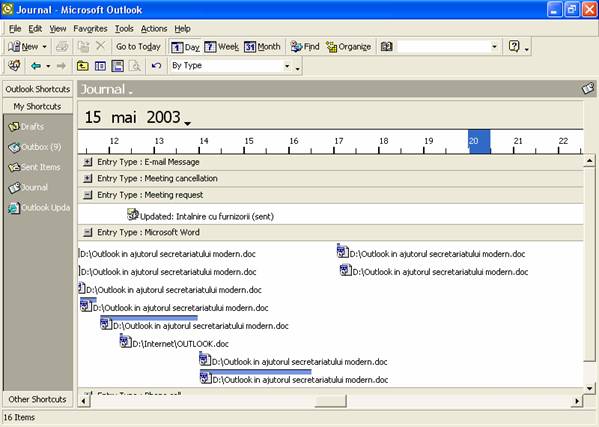Click the horizontal scrollbar thumb
This screenshot has width=599, height=427.
coord(330,401)
